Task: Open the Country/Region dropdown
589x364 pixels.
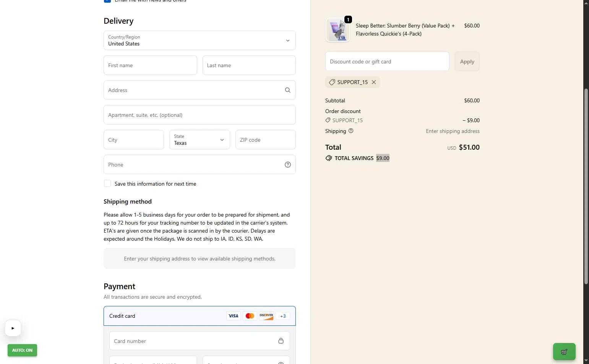Action: (200, 40)
